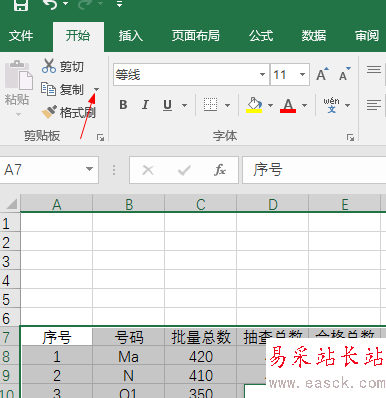Viewport: 386px width, 398px height.
Task: Select column C header
Action: click(x=201, y=204)
